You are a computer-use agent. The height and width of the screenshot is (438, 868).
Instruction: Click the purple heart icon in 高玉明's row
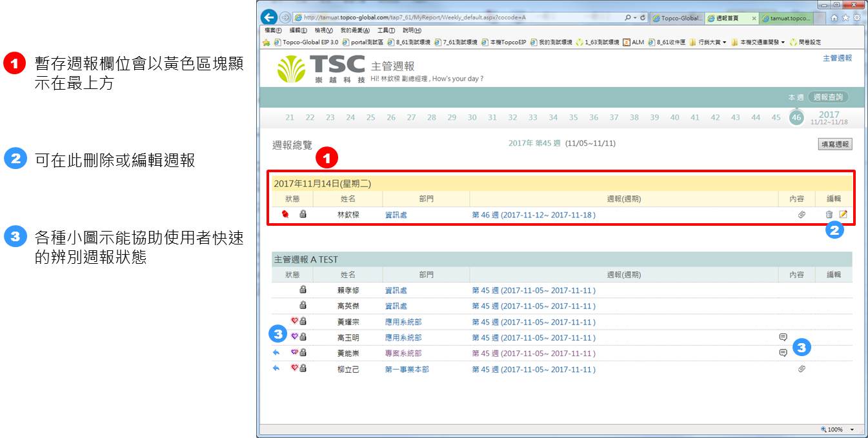coord(294,337)
